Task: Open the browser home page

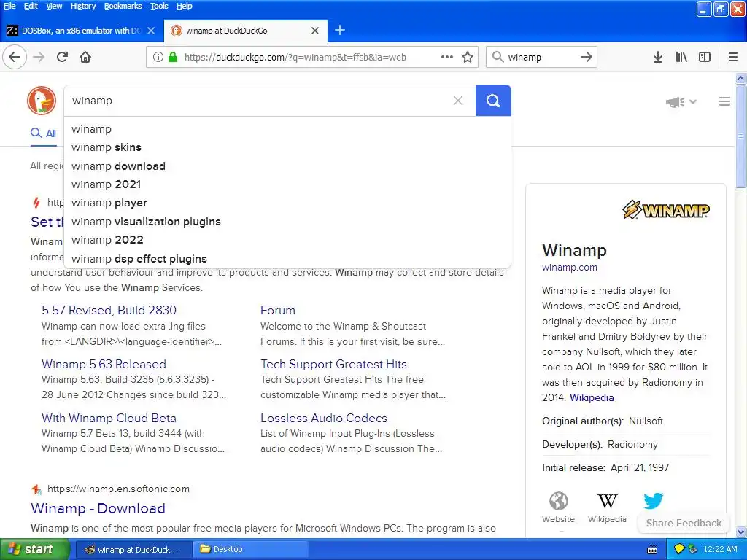Action: (x=85, y=57)
